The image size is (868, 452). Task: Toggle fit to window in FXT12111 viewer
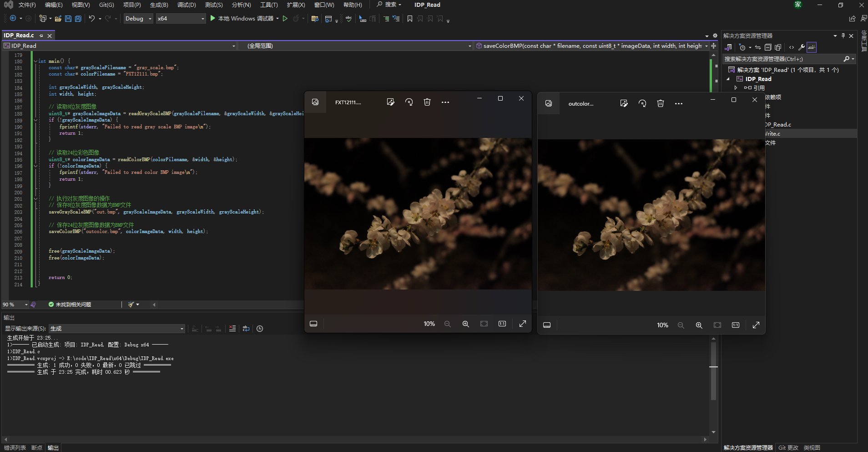point(484,324)
